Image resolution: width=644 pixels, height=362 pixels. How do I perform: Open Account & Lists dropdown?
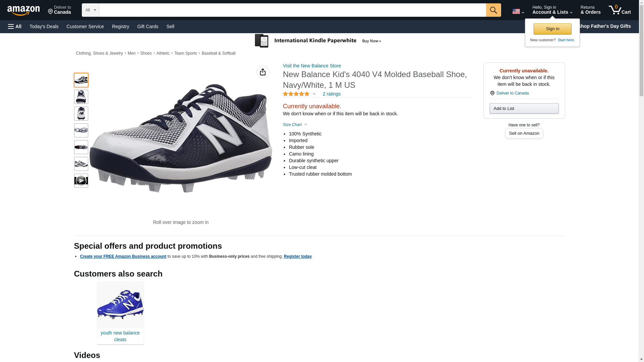(x=552, y=10)
